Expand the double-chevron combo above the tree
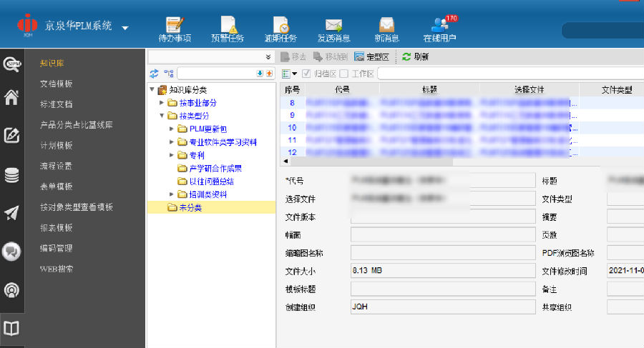This screenshot has width=644, height=348. coord(268,56)
